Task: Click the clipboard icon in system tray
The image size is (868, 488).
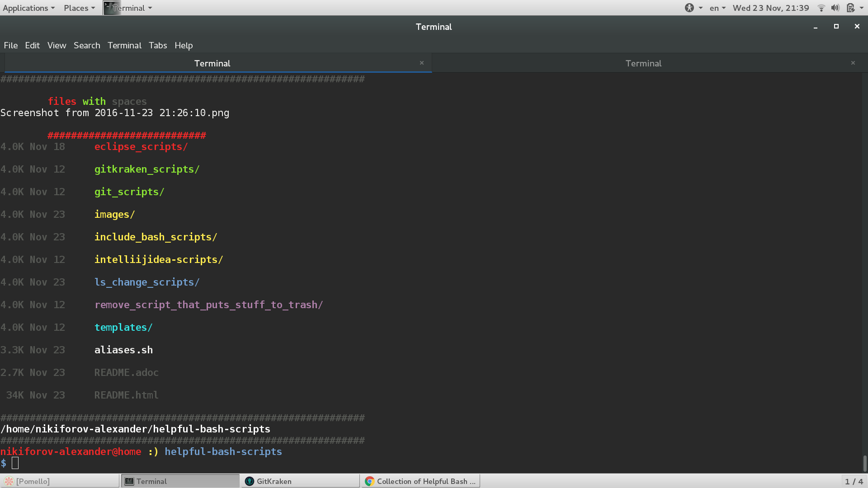Action: tap(850, 8)
